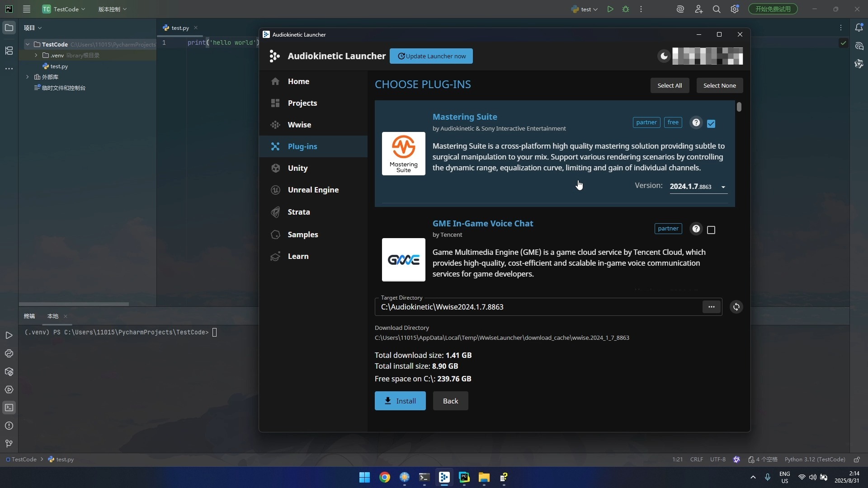Open Python Console tool window icon
The height and width of the screenshot is (488, 868).
click(x=9, y=353)
